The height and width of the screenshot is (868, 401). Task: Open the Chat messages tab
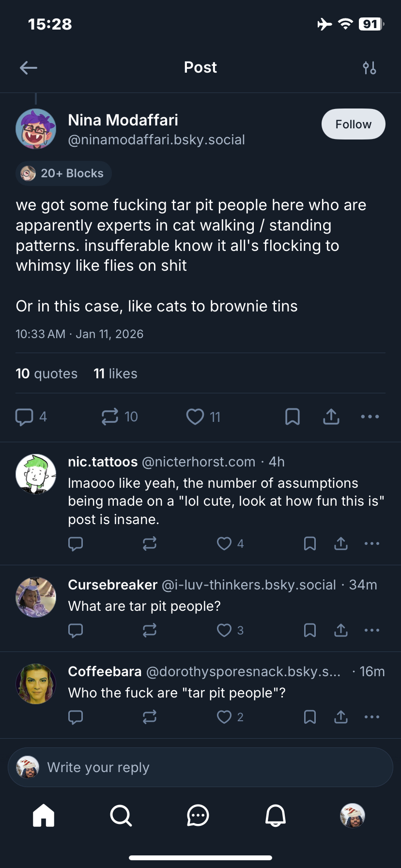(x=198, y=815)
